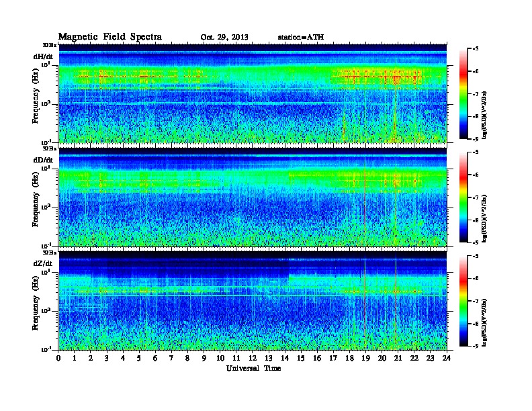The height and width of the screenshot is (411, 532).
Task: Click the dD/dt spectrogram plot area
Action: coord(253,197)
